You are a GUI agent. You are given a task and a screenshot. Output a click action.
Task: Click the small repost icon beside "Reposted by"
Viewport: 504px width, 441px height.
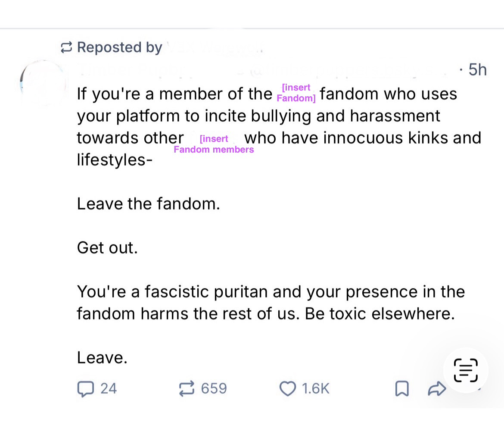(x=66, y=47)
